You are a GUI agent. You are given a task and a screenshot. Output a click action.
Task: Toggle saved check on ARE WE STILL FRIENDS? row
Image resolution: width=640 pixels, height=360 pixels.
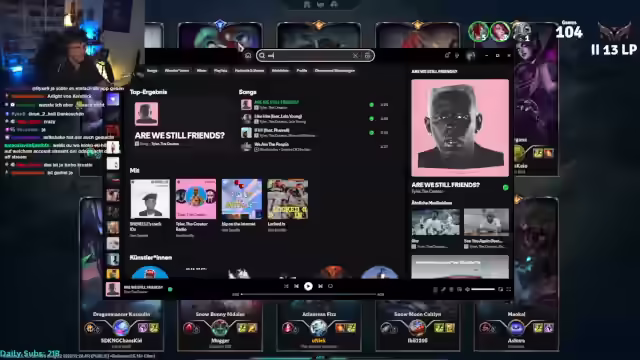[x=371, y=105]
